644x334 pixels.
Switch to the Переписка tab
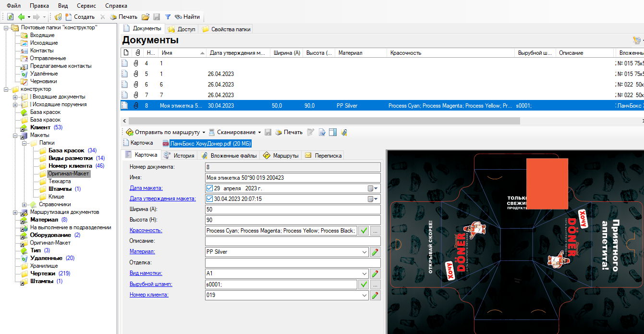coord(323,156)
